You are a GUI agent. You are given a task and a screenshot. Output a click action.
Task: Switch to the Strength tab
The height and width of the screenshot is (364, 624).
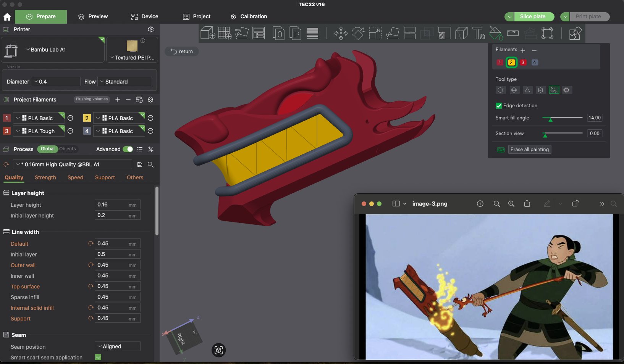[45, 177]
